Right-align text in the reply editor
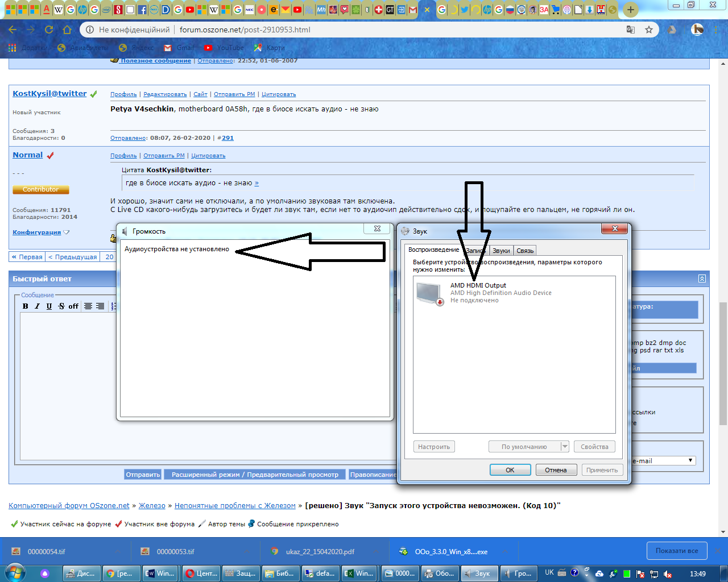This screenshot has width=728, height=582. point(100,306)
